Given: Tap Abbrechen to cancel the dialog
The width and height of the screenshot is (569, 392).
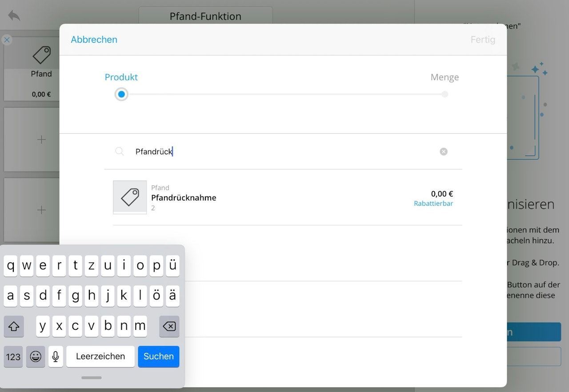Looking at the screenshot, I should click(94, 40).
